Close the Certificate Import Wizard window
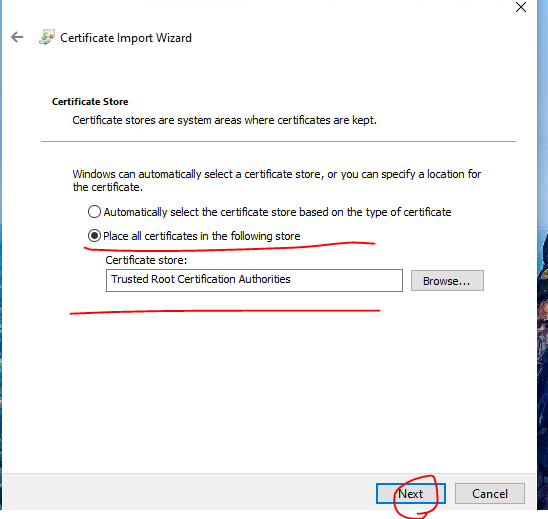This screenshot has height=519, width=548. (x=521, y=7)
